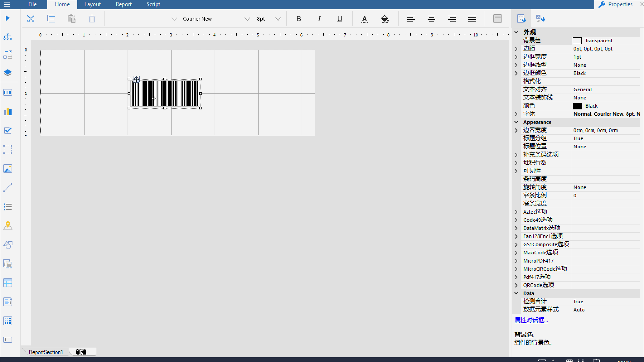This screenshot has height=362, width=644.
Task: Select the Image tool in sidebar
Action: pyautogui.click(x=8, y=169)
